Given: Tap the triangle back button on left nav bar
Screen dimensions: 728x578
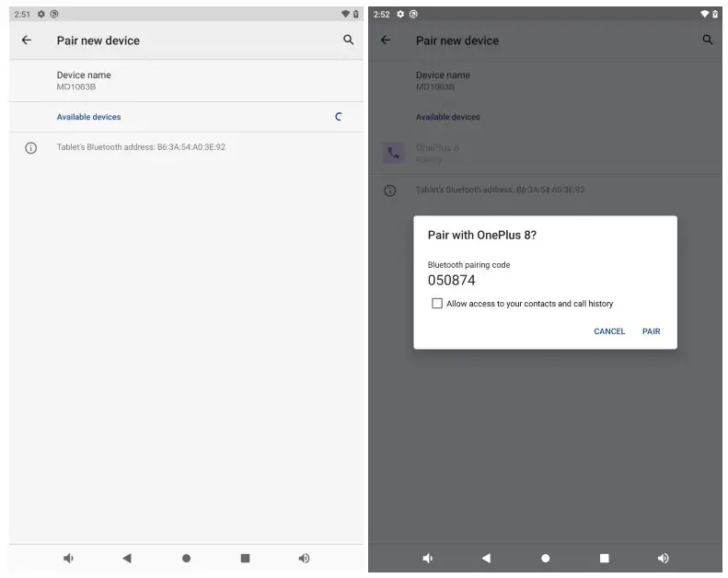Looking at the screenshot, I should pos(127,558).
